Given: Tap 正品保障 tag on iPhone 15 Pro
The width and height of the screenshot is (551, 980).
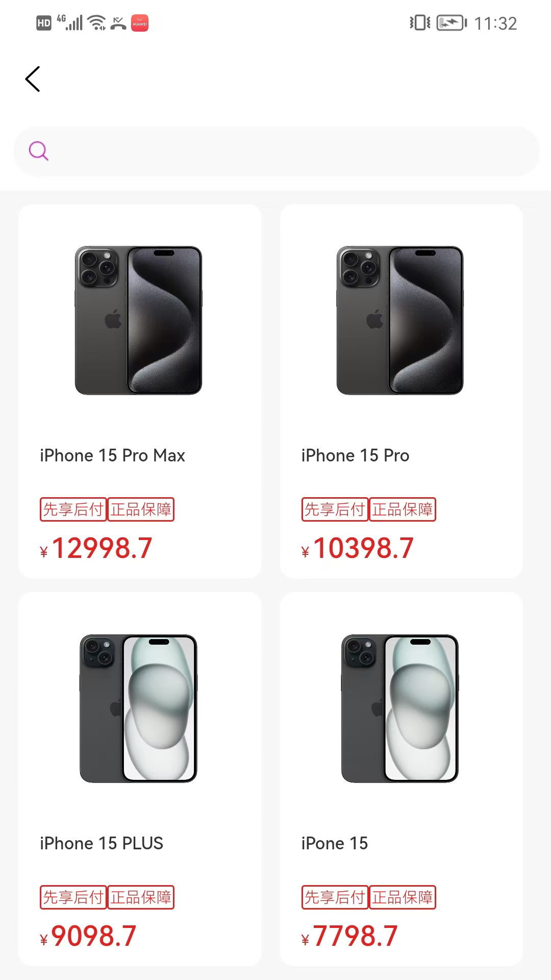Looking at the screenshot, I should coord(403,509).
